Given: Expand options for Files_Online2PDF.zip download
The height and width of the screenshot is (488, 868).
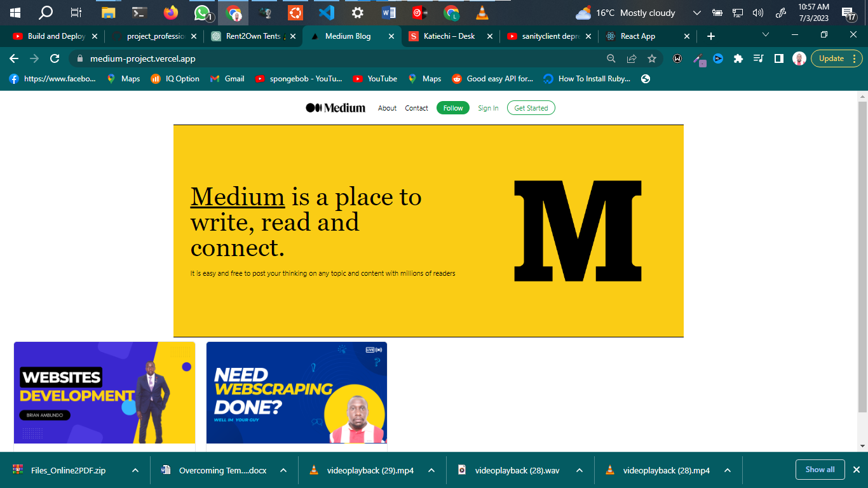Looking at the screenshot, I should [x=135, y=470].
